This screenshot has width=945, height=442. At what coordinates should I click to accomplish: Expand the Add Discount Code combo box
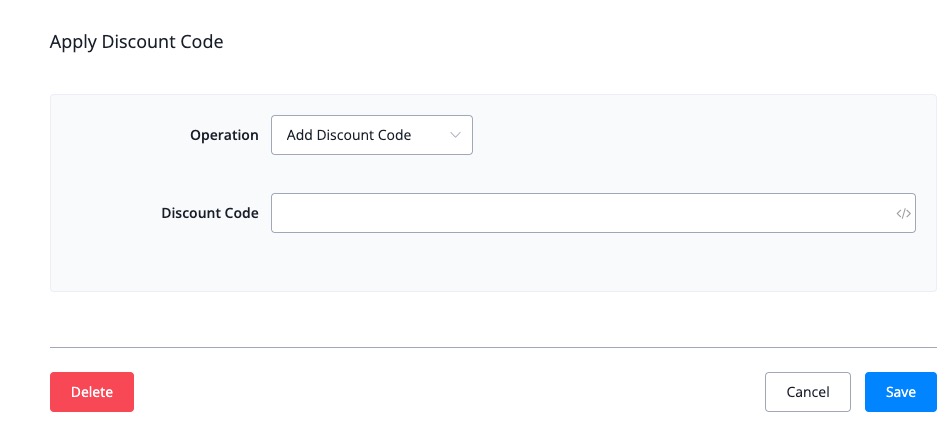(x=371, y=135)
